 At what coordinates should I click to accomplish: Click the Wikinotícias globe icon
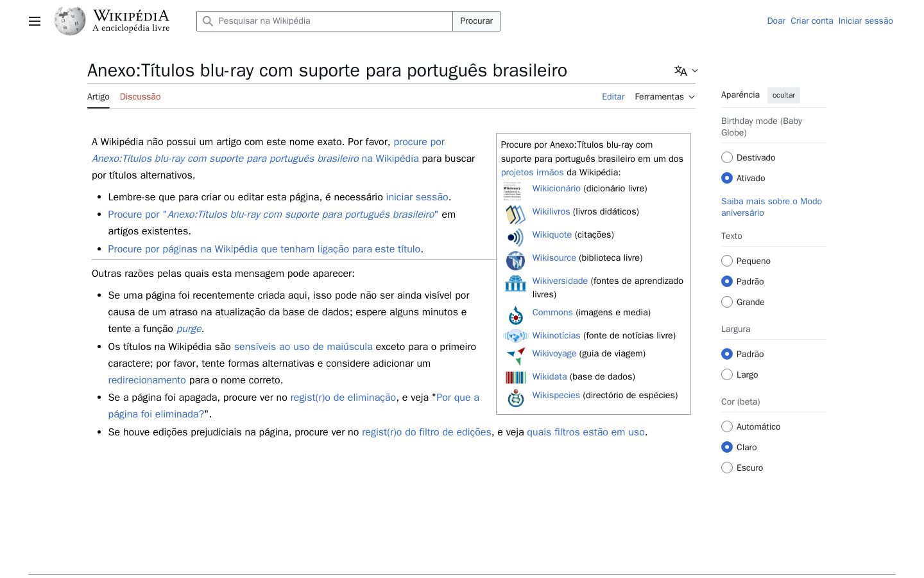pyautogui.click(x=515, y=336)
